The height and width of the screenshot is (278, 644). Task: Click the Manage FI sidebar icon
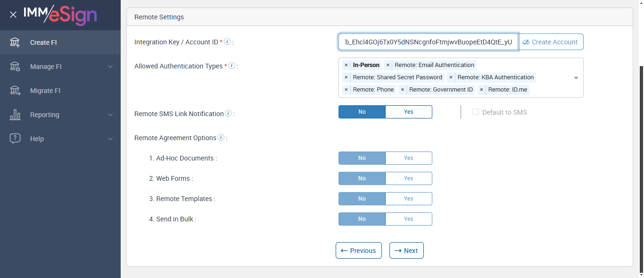click(15, 67)
